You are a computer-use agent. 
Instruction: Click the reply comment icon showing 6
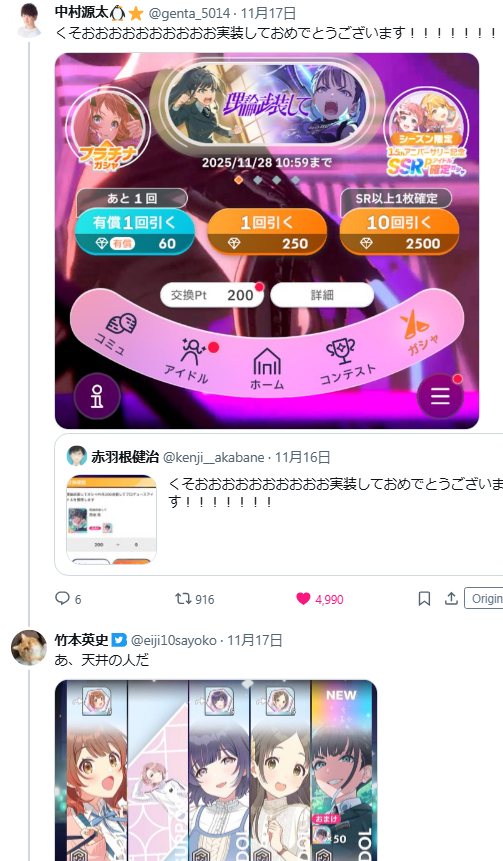click(x=62, y=598)
